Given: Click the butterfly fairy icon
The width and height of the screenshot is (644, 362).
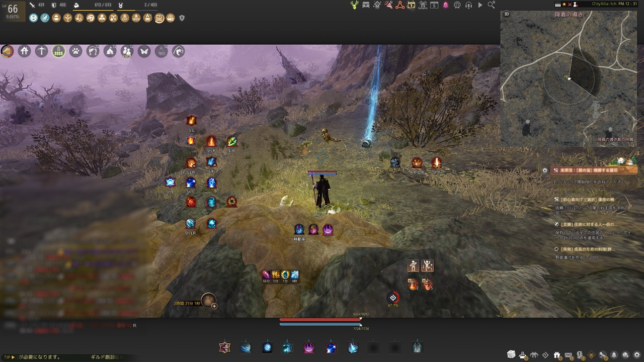Looking at the screenshot, I should [144, 51].
